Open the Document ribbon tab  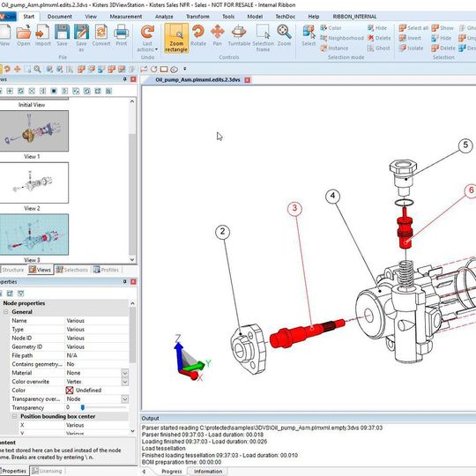60,17
